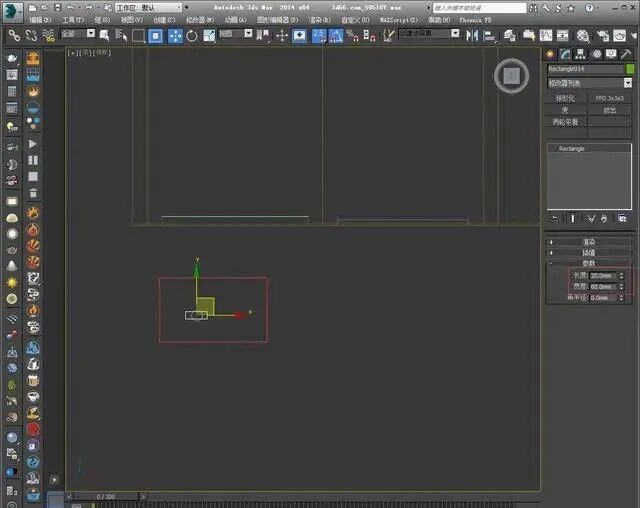Open the workspace 默认 dropdown
This screenshot has height=508, width=640.
pos(148,7)
